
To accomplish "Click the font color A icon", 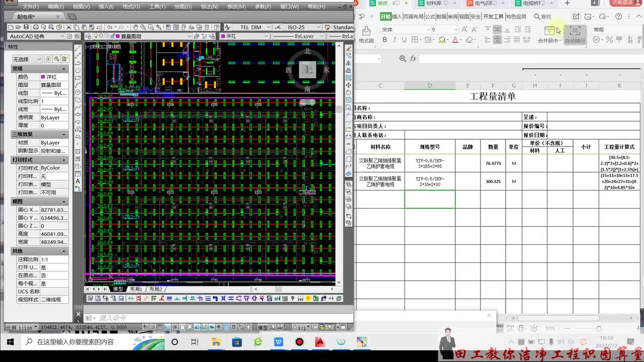I will (455, 40).
